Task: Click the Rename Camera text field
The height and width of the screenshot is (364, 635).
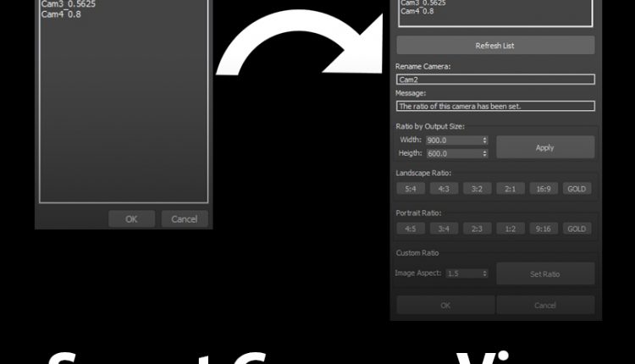Action: (x=495, y=80)
